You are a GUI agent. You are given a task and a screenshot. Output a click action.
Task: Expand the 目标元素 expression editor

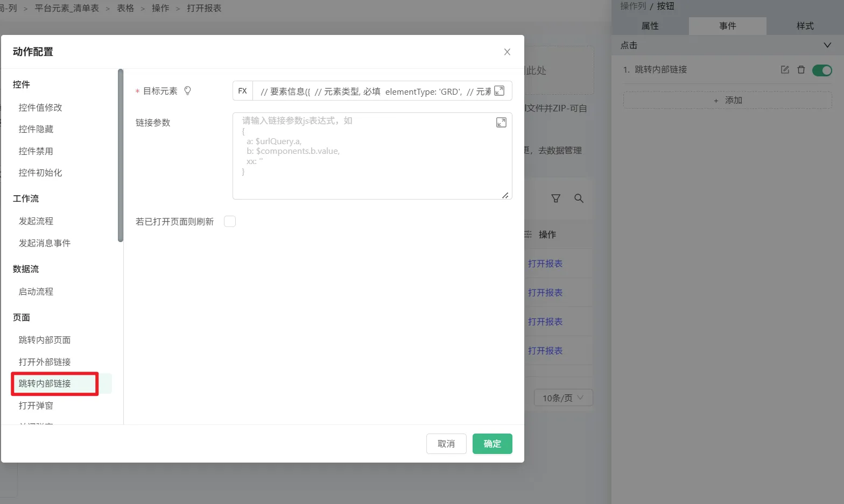click(x=500, y=91)
